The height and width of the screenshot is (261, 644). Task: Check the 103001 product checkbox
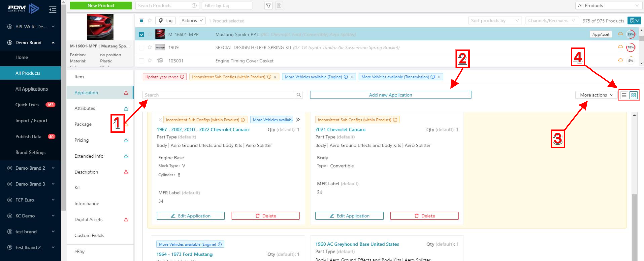coord(142,61)
